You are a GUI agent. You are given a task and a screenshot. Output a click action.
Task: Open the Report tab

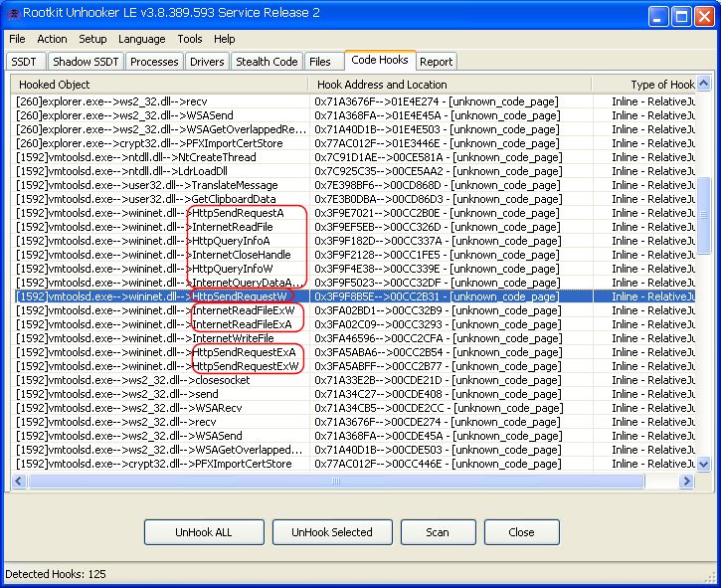(436, 62)
